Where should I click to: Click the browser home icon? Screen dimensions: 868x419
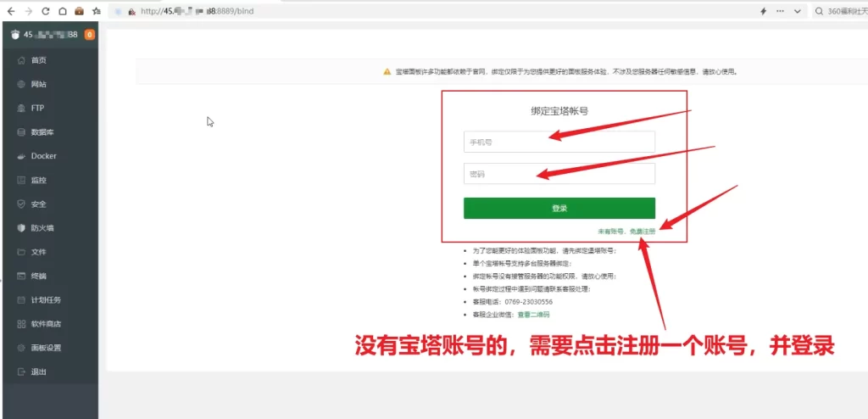(63, 11)
